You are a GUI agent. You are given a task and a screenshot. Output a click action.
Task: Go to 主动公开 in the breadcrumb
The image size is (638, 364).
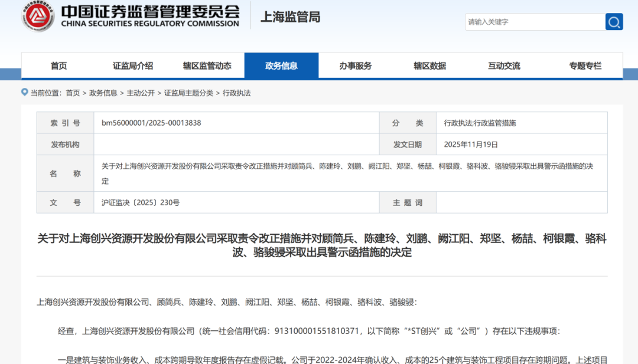coord(141,93)
